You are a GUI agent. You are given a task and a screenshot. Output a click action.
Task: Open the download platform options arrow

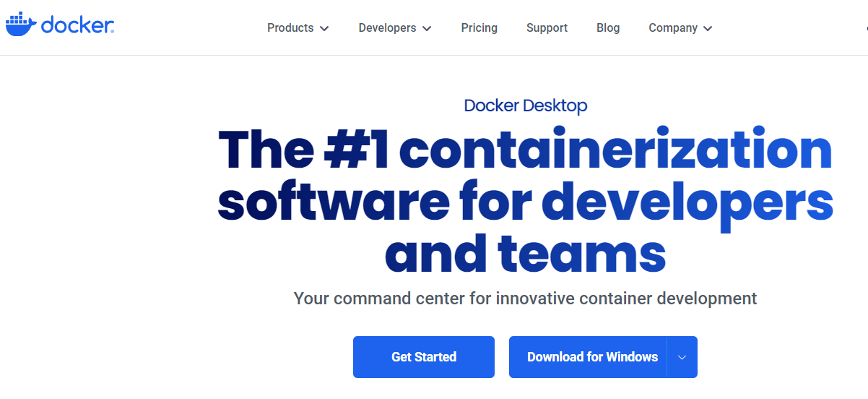coord(682,357)
